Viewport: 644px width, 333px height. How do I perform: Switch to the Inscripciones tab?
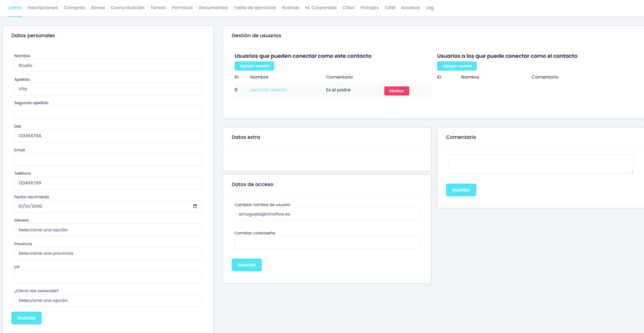(x=43, y=8)
